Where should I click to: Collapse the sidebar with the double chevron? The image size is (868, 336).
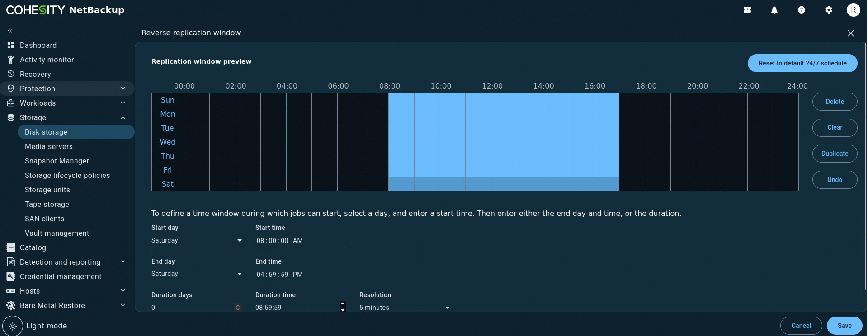pos(10,31)
